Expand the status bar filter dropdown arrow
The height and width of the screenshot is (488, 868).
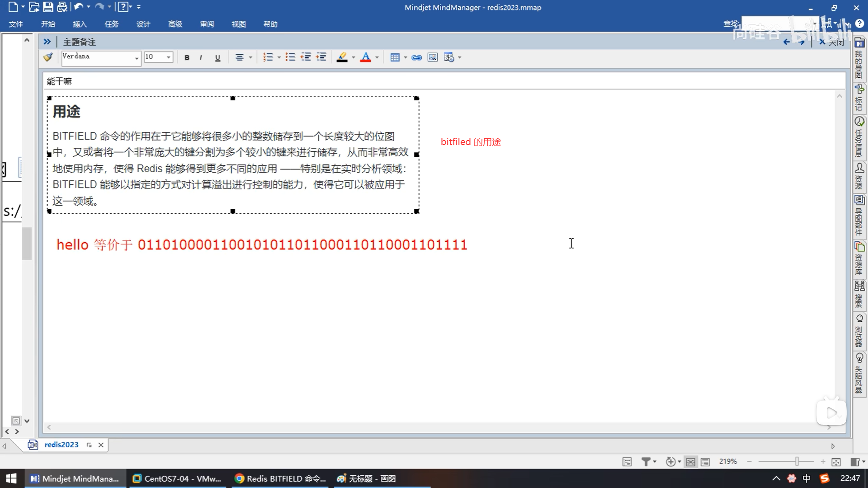click(x=655, y=462)
